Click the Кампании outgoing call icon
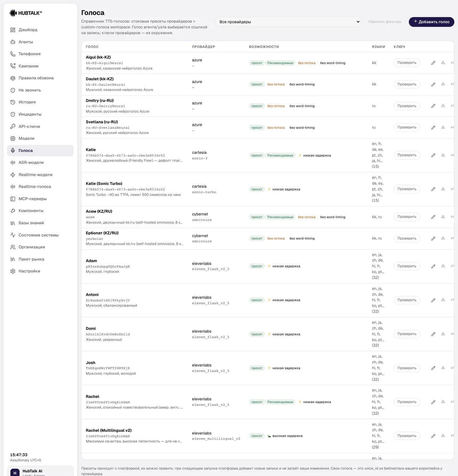The width and height of the screenshot is (458, 476). (13, 66)
